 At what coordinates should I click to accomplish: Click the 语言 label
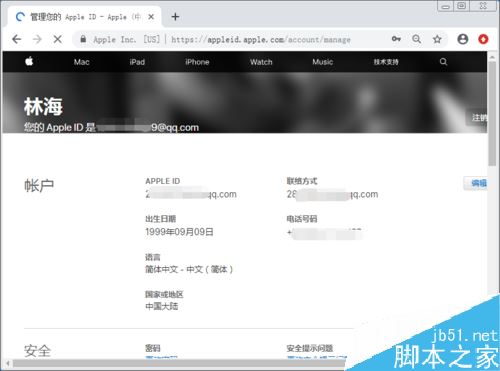(x=153, y=257)
